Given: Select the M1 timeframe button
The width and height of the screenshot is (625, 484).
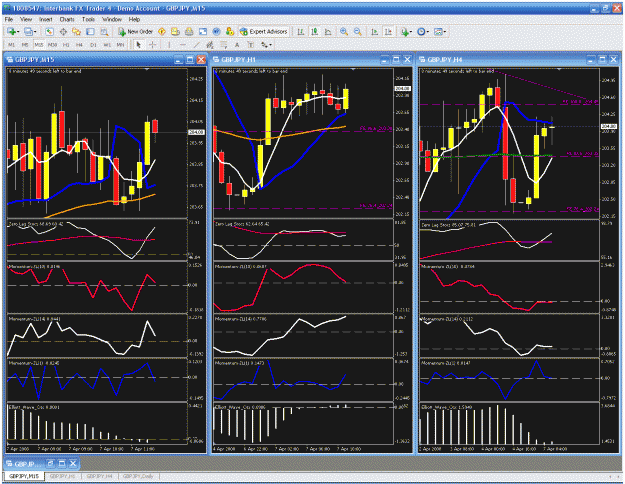Looking at the screenshot, I should [x=12, y=45].
